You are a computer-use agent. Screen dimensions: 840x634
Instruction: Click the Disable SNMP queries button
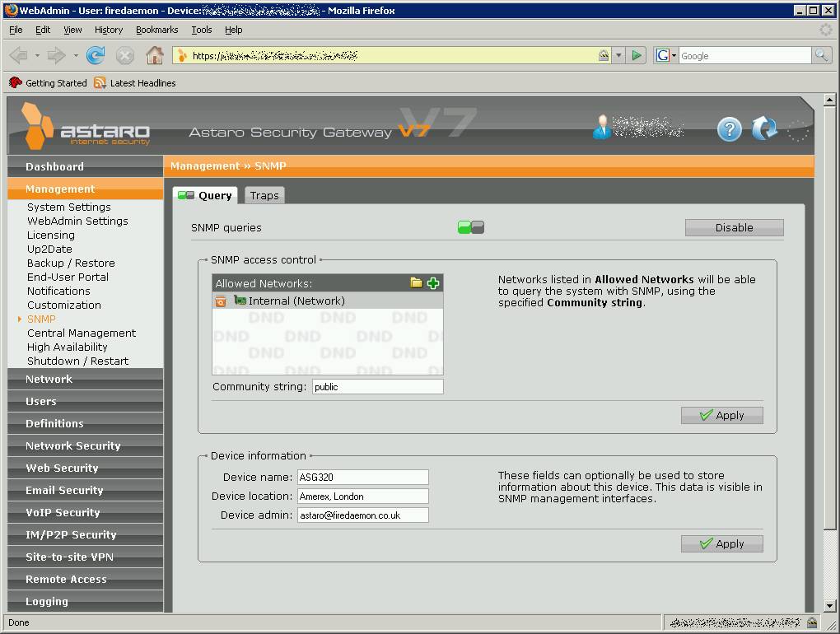click(734, 227)
